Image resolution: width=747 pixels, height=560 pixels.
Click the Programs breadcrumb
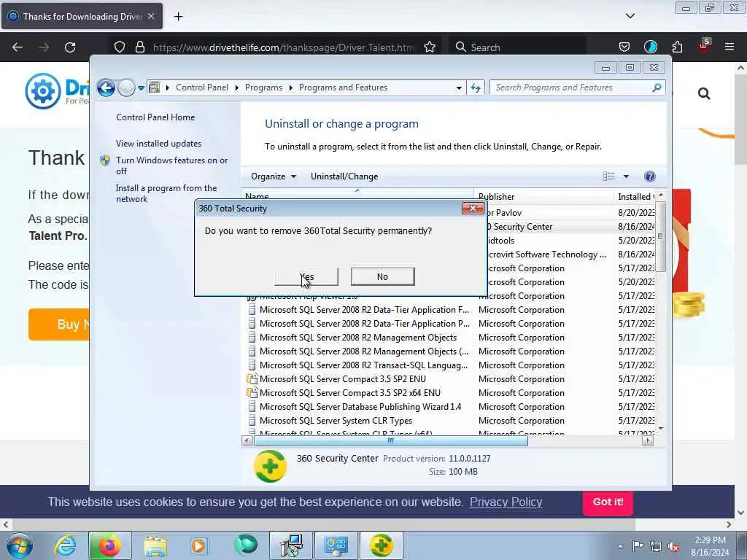[x=263, y=87]
